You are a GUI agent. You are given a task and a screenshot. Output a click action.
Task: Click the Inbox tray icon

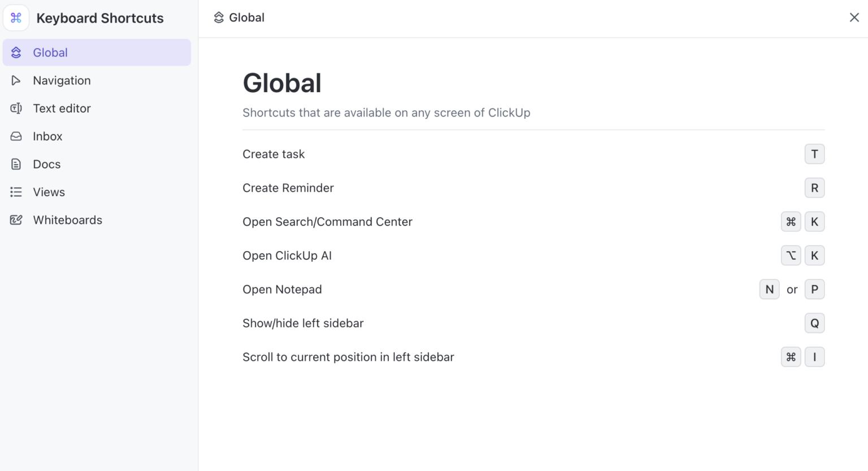tap(16, 136)
